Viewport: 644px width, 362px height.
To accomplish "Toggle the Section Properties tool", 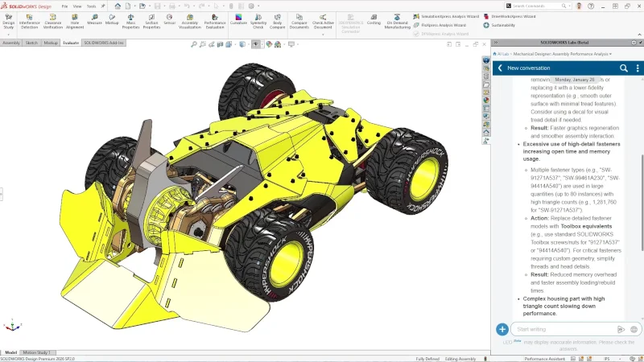I will point(151,19).
